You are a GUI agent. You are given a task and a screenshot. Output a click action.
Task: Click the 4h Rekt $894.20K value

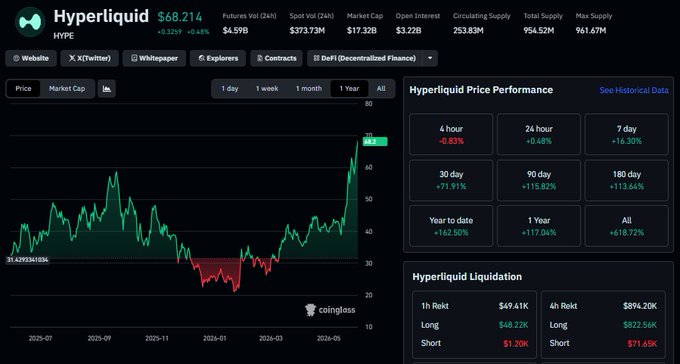640,306
